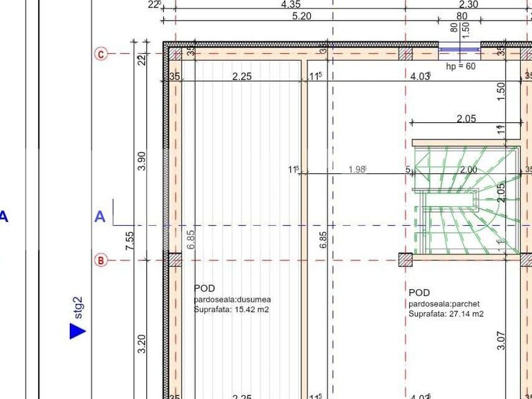This screenshot has width=532, height=399.
Task: Select the hatched column on left wall at axis B
Action: click(x=175, y=260)
